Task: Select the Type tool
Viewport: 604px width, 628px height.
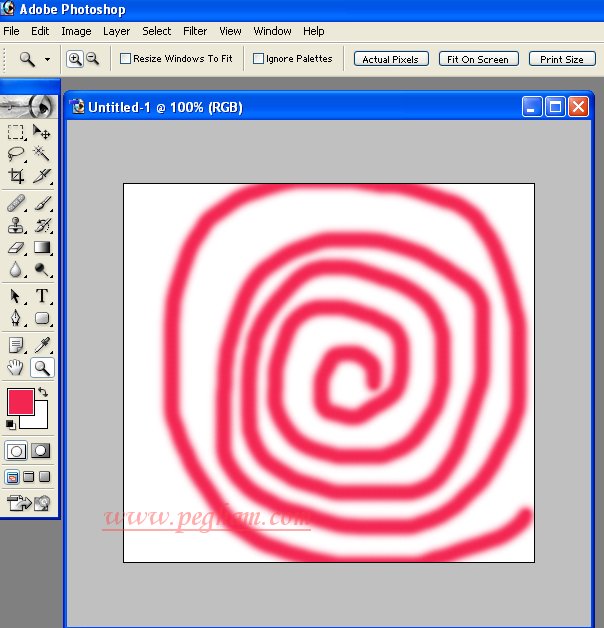Action: (x=42, y=296)
